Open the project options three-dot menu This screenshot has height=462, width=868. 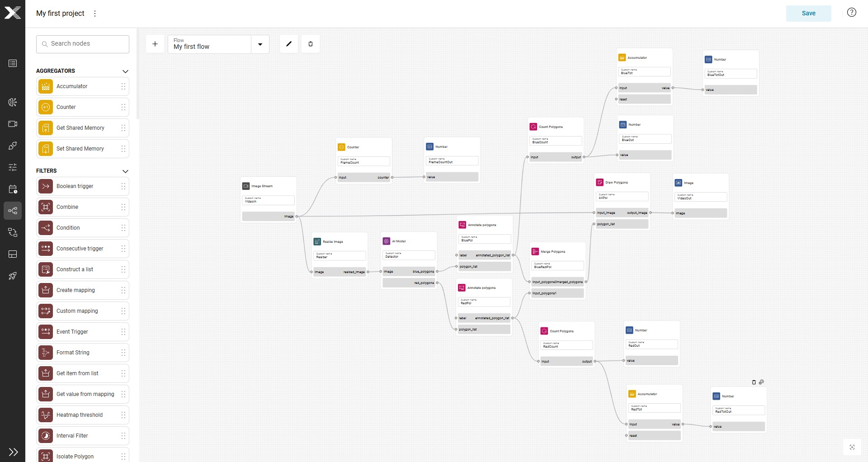click(95, 14)
